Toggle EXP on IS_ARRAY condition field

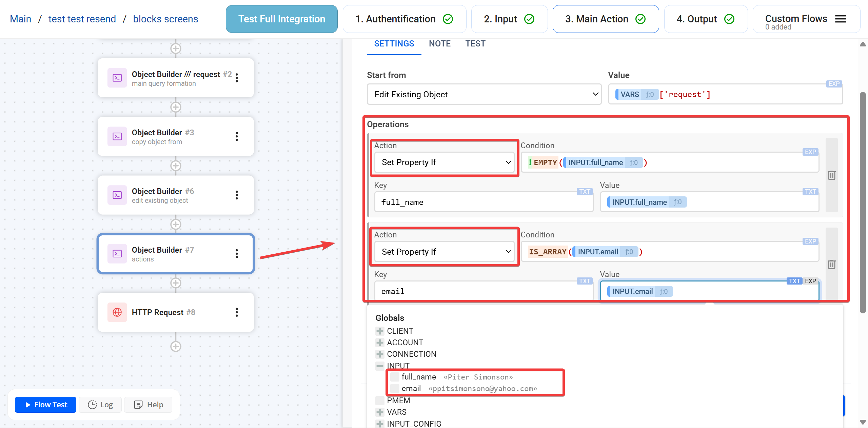[811, 241]
